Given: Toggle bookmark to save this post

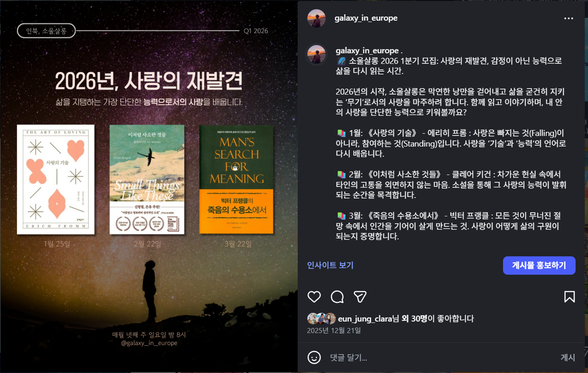Looking at the screenshot, I should [569, 297].
